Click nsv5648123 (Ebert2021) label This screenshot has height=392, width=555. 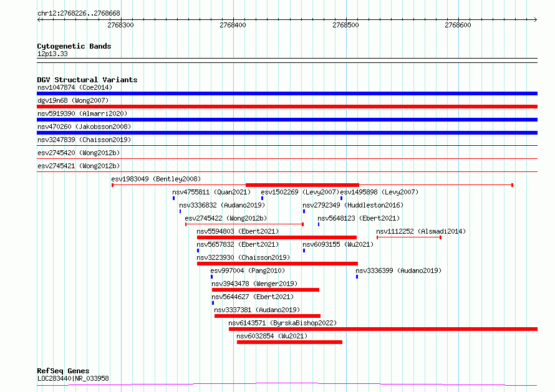point(359,218)
